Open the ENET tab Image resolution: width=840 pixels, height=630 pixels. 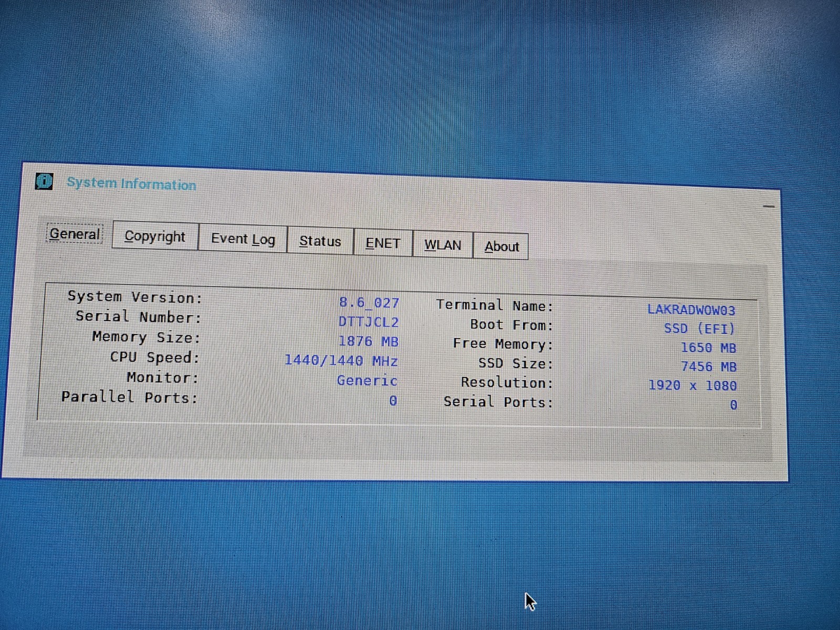(x=383, y=244)
